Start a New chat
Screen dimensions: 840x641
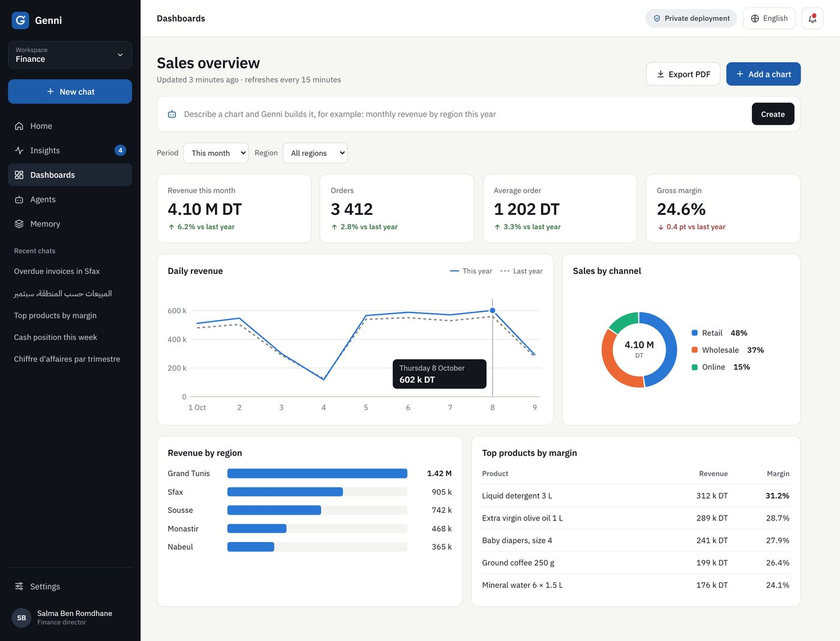[x=70, y=92]
